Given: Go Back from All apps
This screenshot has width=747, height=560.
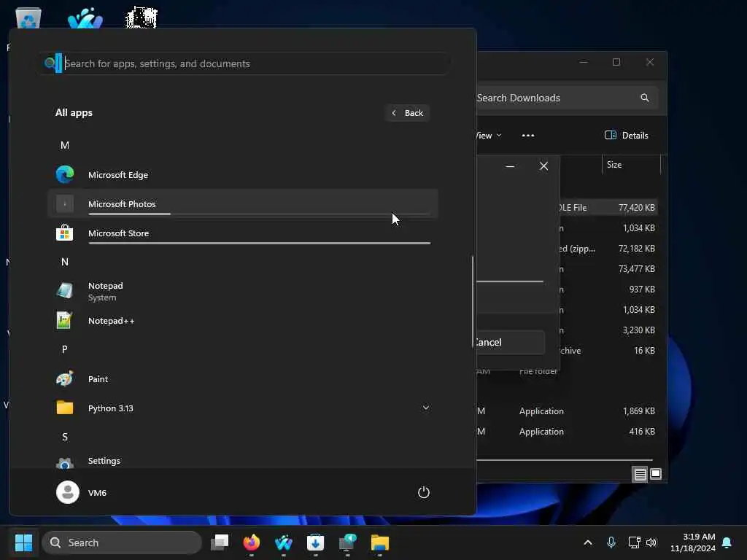Looking at the screenshot, I should tap(408, 113).
